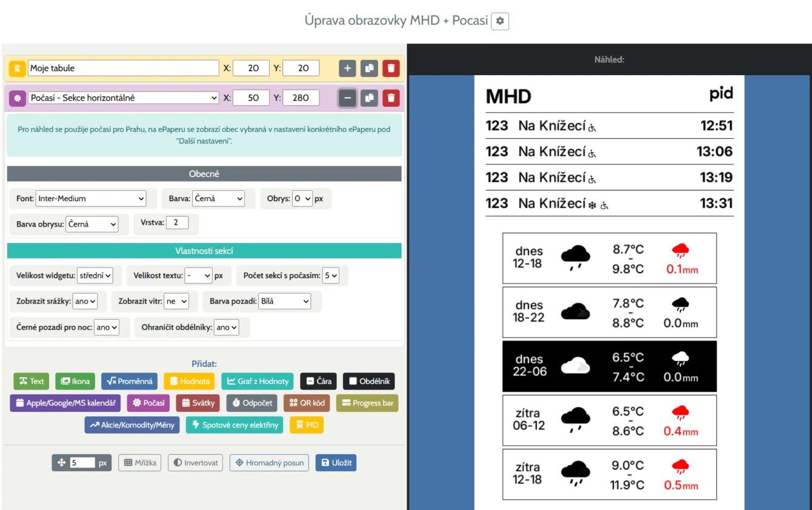812x510 pixels.
Task: Save the layout with Uložit
Action: [336, 462]
